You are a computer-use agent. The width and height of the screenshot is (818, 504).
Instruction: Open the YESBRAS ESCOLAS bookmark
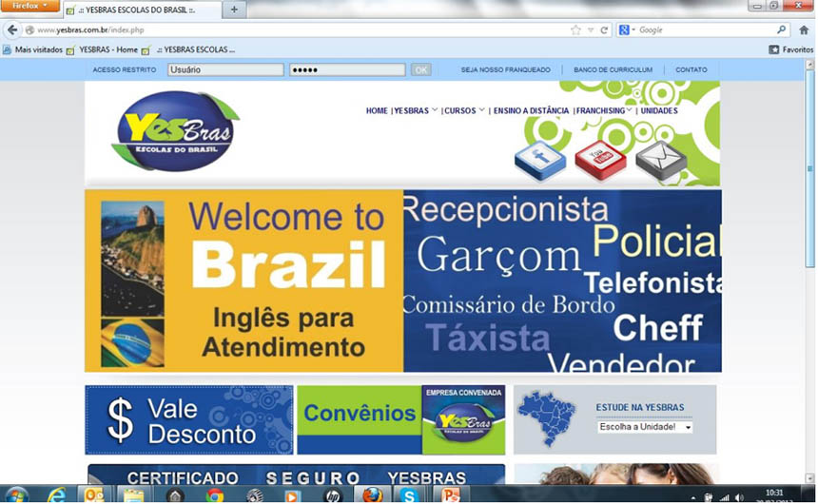pyautogui.click(x=188, y=49)
